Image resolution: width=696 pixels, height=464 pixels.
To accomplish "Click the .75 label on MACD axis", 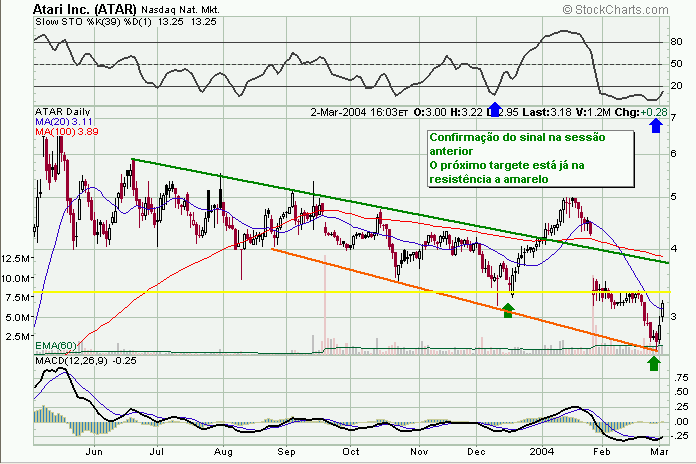I will (x=680, y=378).
